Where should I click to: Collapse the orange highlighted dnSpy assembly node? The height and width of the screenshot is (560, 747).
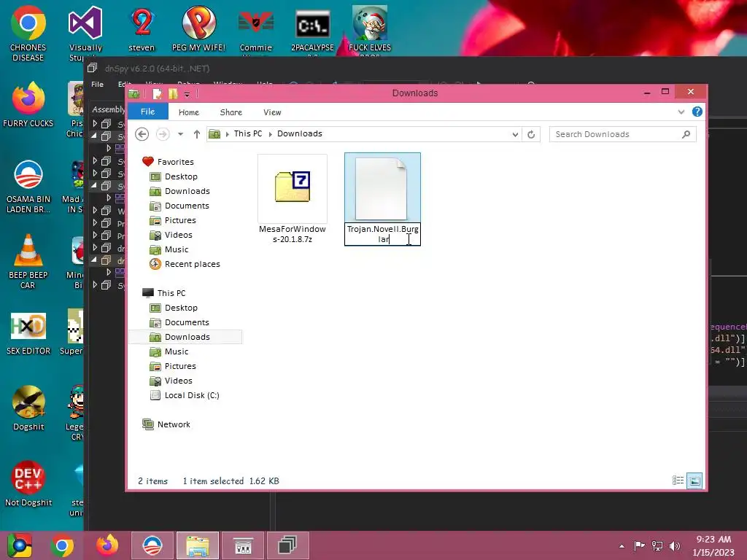tap(94, 260)
